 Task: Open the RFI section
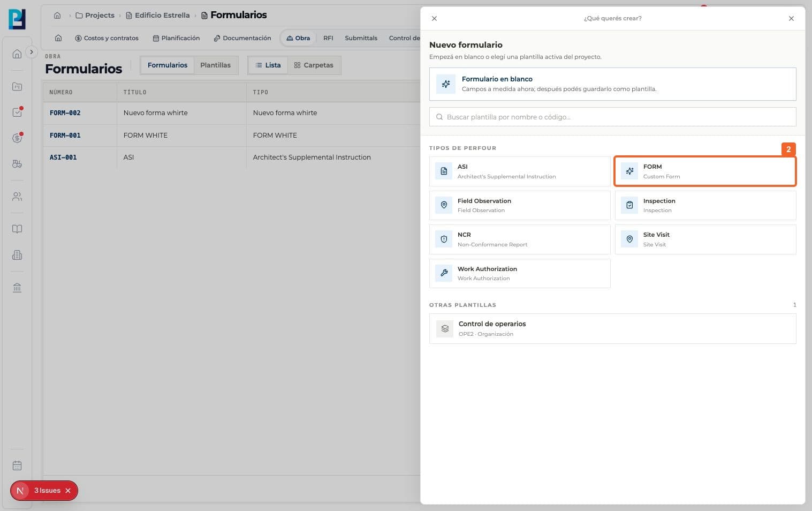tap(328, 38)
